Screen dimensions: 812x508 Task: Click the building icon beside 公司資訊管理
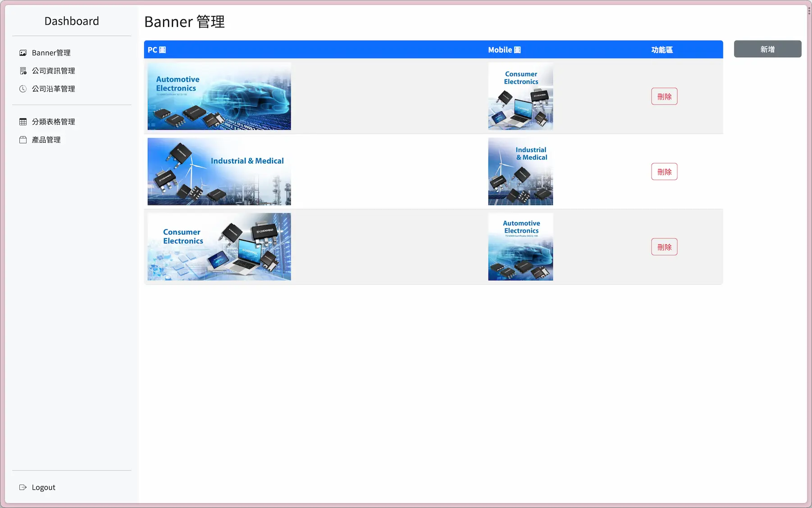(23, 71)
